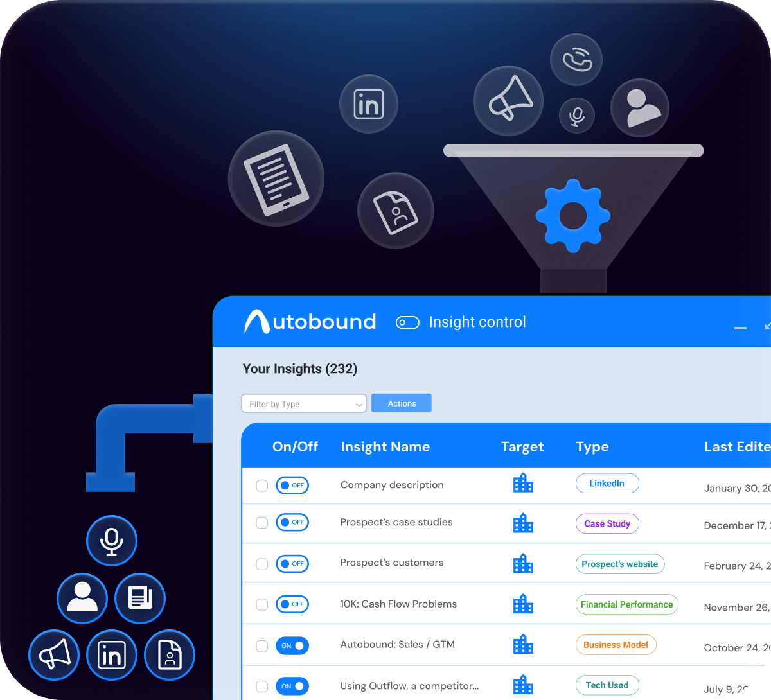
Task: Click the Your Insights (232) heading
Action: [x=300, y=369]
